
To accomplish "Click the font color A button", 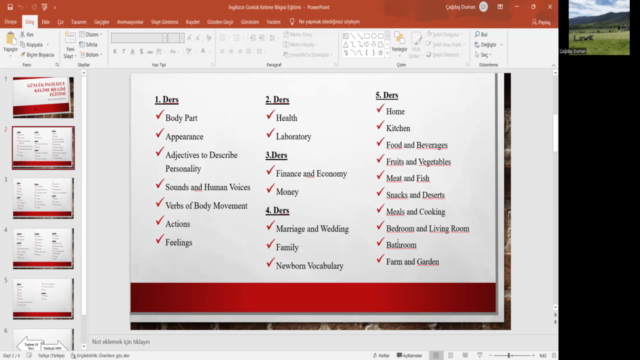I will pos(203,51).
